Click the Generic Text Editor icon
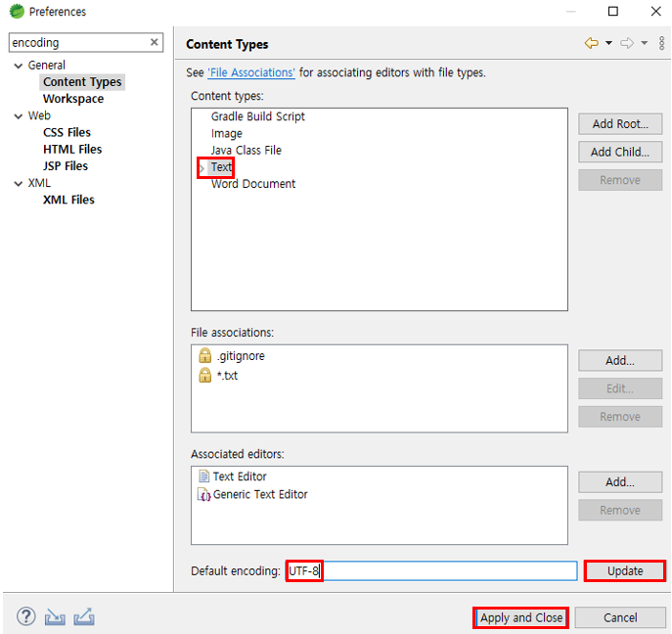This screenshot has width=672, height=634. (204, 494)
